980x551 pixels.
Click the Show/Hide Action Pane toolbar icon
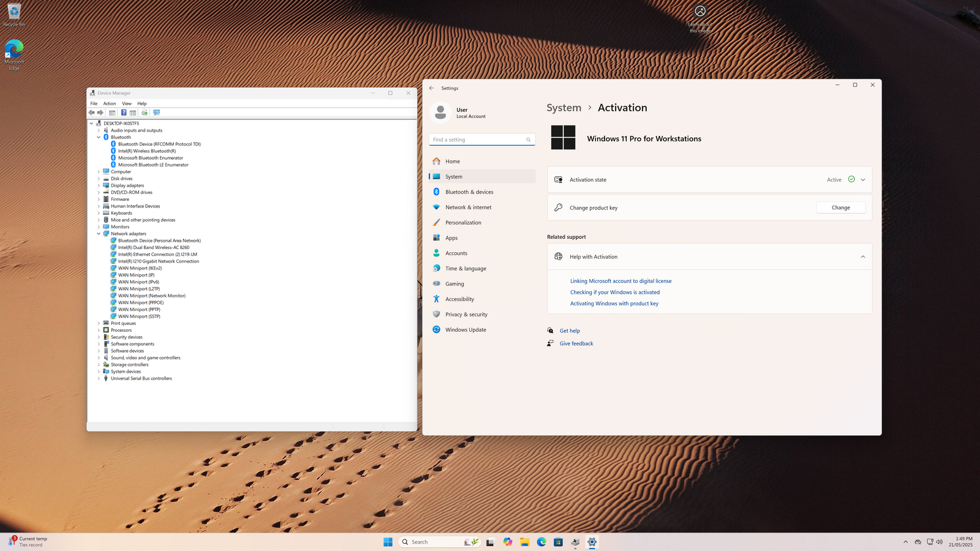(133, 113)
